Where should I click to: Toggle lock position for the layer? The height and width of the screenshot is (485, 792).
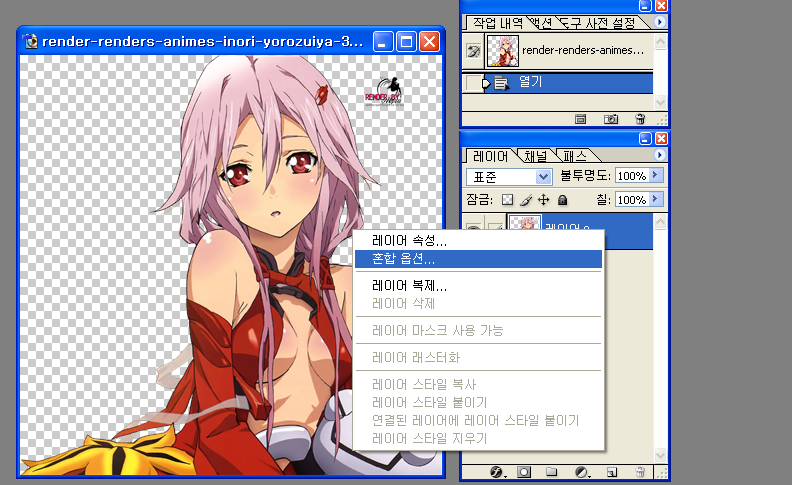(543, 200)
